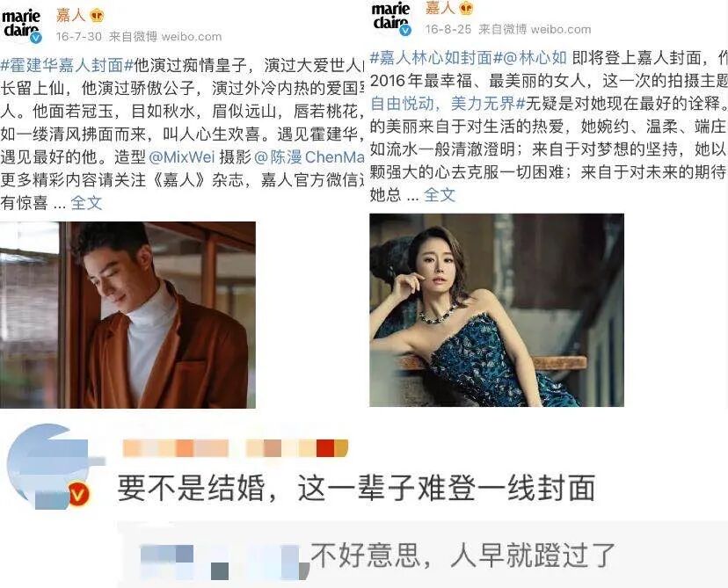Open the @陈漫 ChenMan photographer mention
This screenshot has width=728, height=588.
309,156
